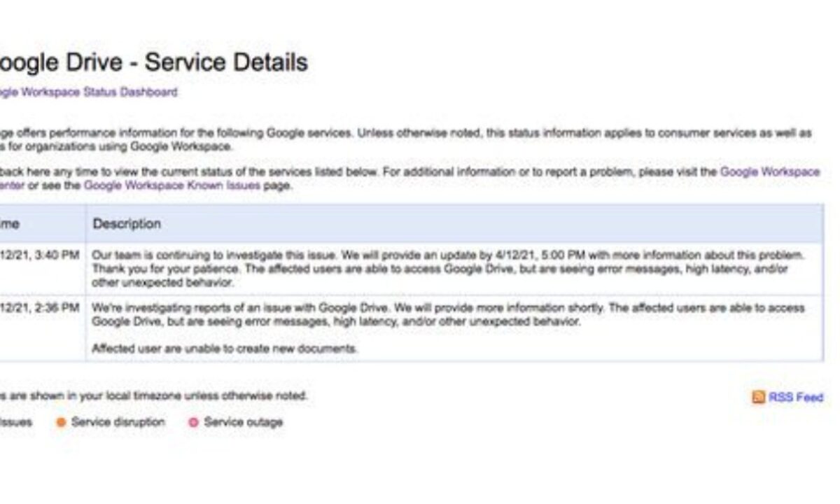This screenshot has width=840, height=504.
Task: Click the performance information intro paragraph
Action: (406, 140)
